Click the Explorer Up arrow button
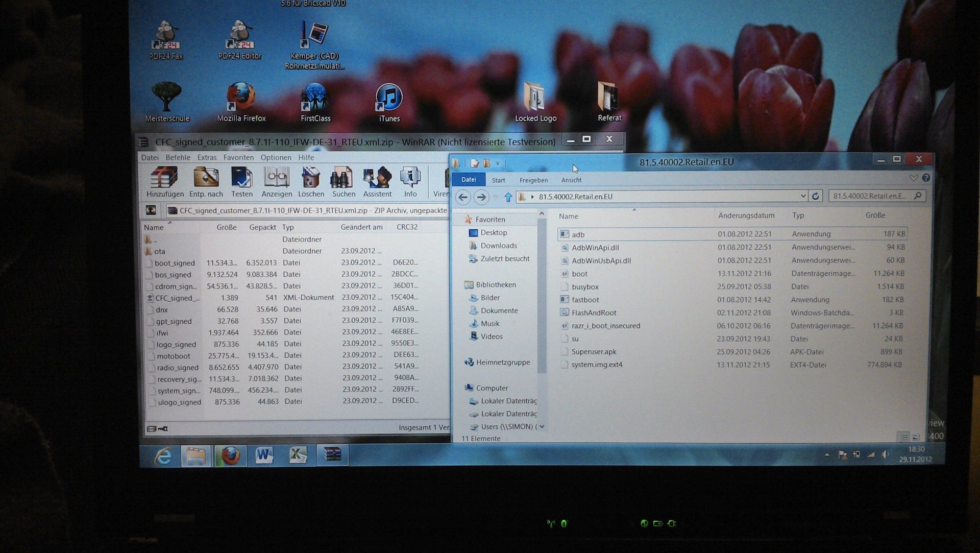980x553 pixels. (508, 197)
